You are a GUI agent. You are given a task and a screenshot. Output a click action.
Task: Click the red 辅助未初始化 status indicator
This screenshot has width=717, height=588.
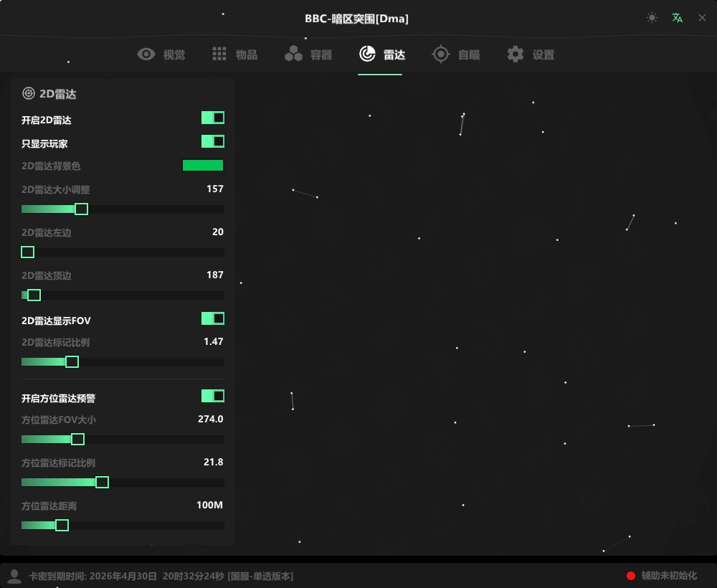631,576
